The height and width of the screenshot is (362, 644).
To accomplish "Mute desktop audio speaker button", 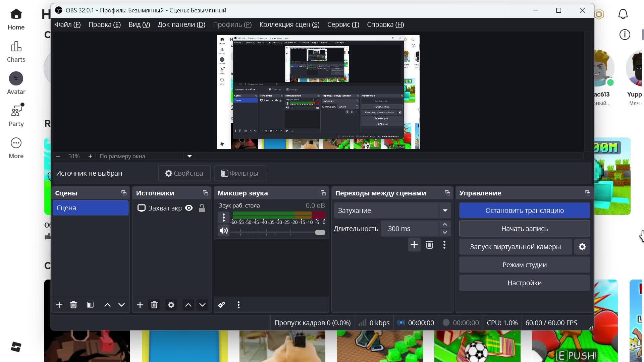I will 223,231.
